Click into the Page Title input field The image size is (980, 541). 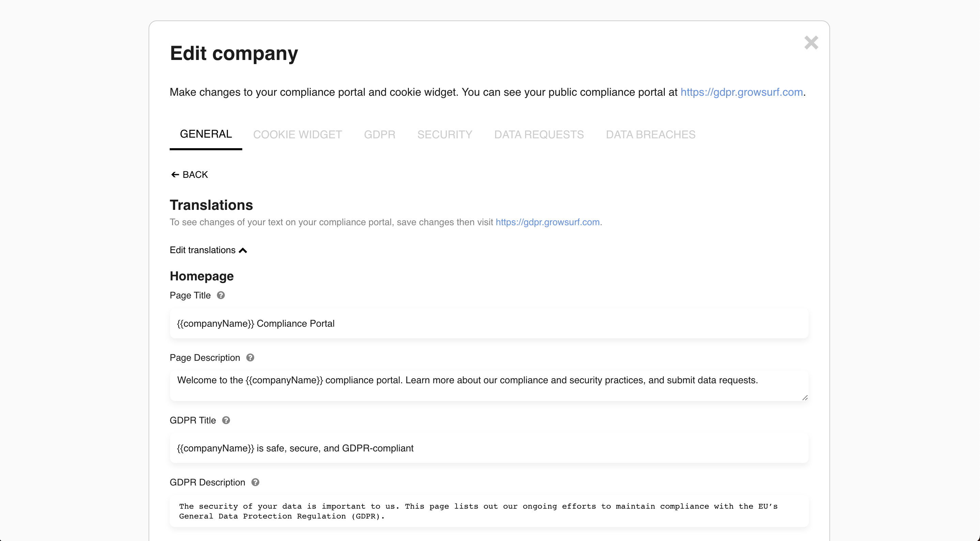click(x=489, y=323)
